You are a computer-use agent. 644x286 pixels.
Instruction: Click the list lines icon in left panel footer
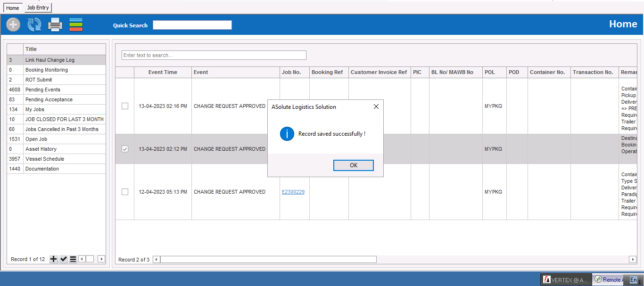pos(73,259)
